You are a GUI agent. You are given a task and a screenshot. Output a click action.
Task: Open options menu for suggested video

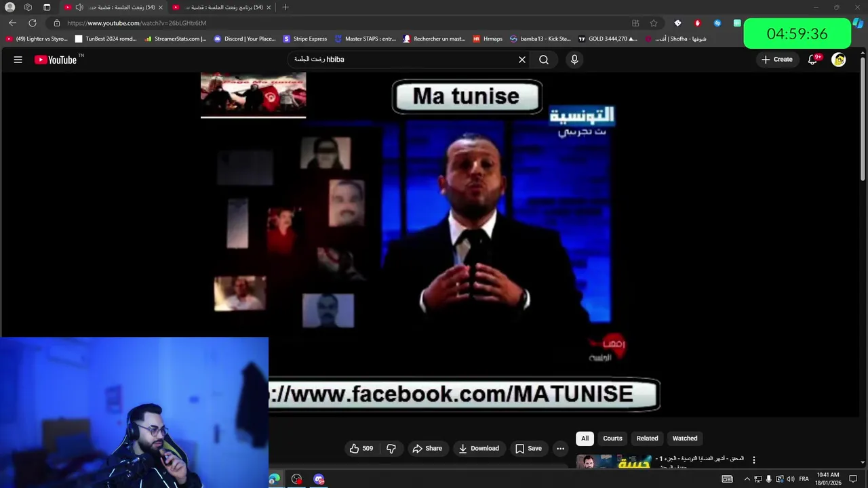click(753, 460)
